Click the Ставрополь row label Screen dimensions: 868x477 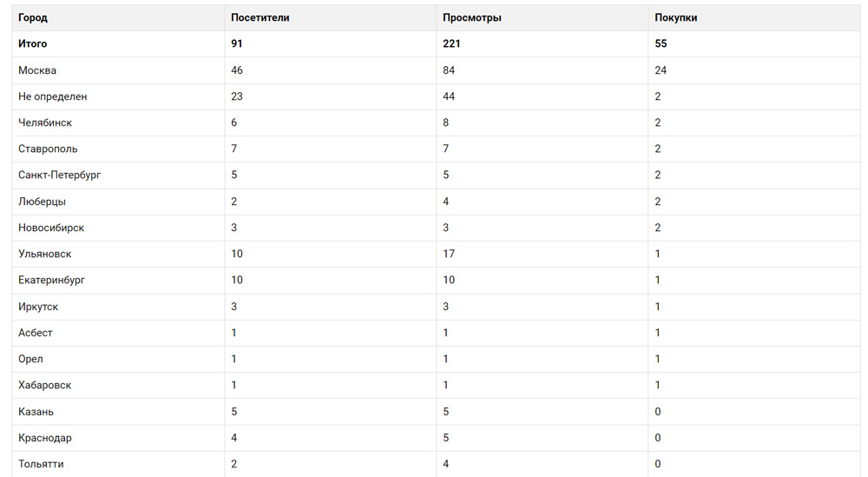tap(48, 149)
